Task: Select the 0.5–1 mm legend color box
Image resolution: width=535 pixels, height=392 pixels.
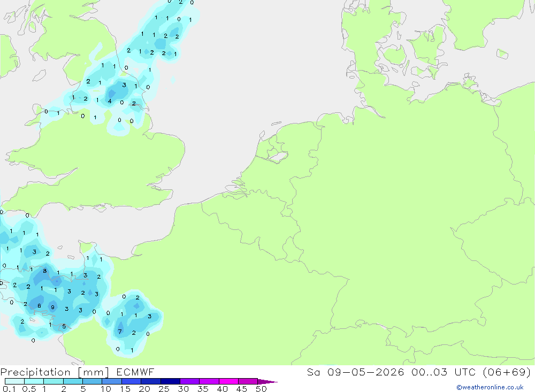Action: pyautogui.click(x=34, y=381)
